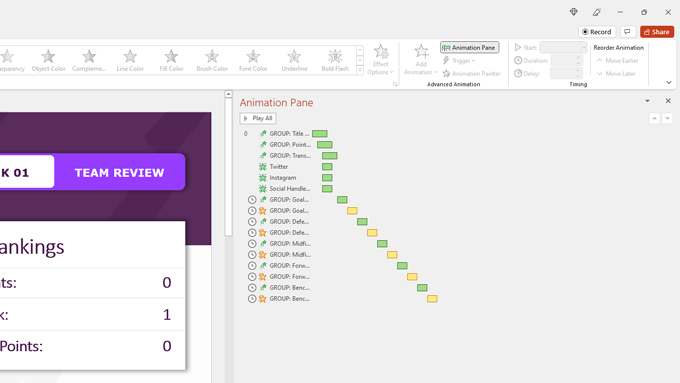Click Play All in Animation Pane
The width and height of the screenshot is (680, 383).
tap(258, 118)
